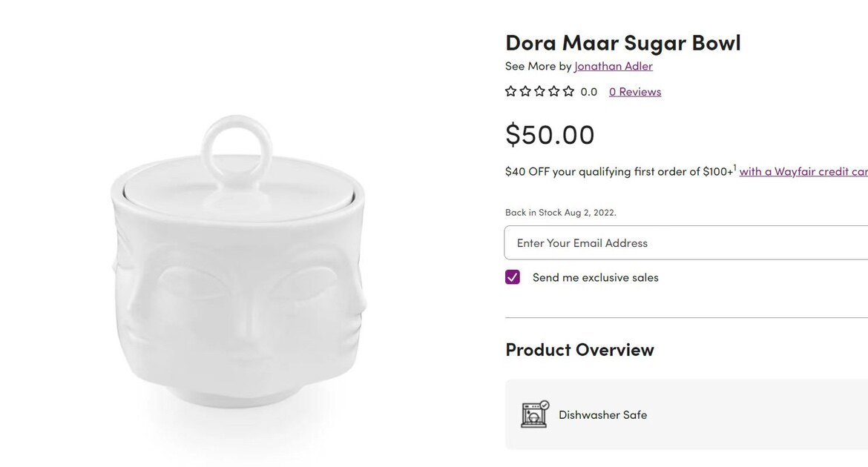Click the dishwasher icon in Product Overview

pyautogui.click(x=534, y=414)
